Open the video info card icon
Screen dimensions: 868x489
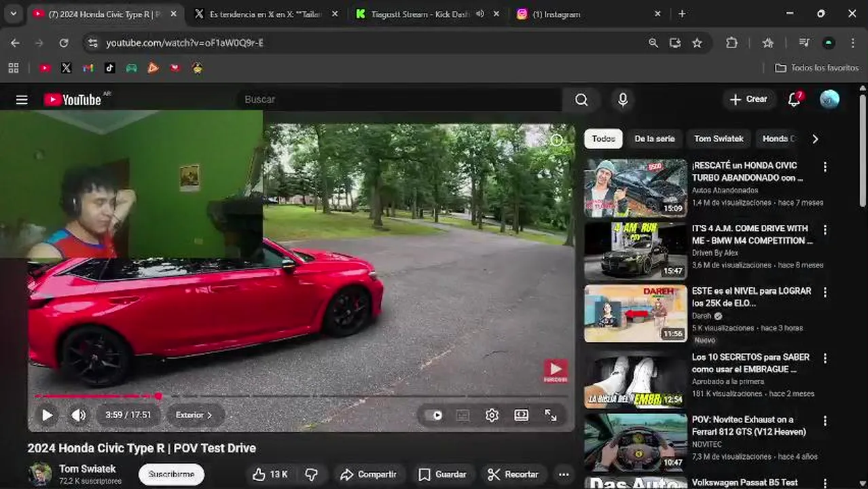(x=556, y=140)
